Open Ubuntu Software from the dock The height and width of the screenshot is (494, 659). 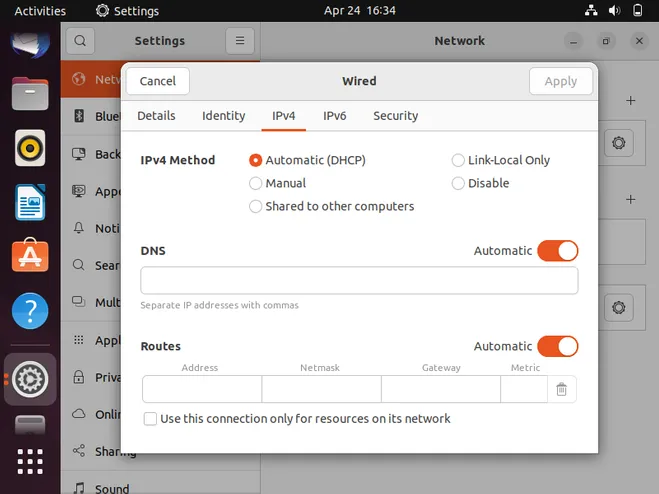pos(30,257)
